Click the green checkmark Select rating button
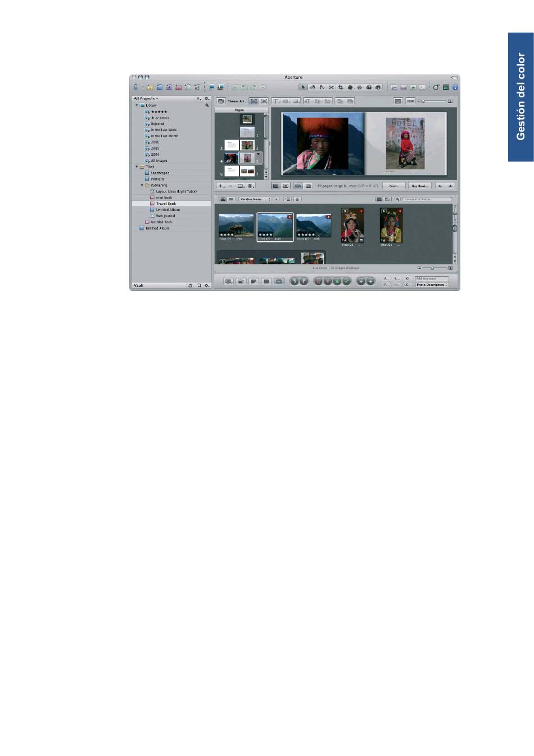This screenshot has width=534, height=756. 347,281
